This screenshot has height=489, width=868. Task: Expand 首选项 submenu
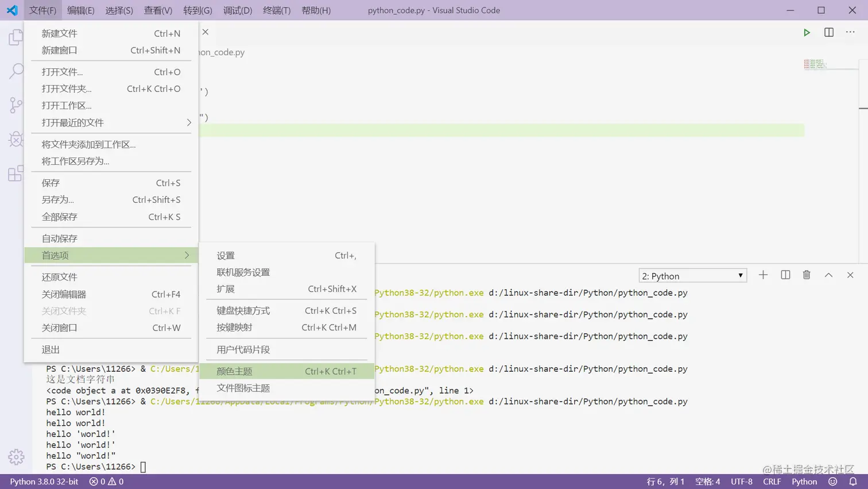click(x=111, y=255)
